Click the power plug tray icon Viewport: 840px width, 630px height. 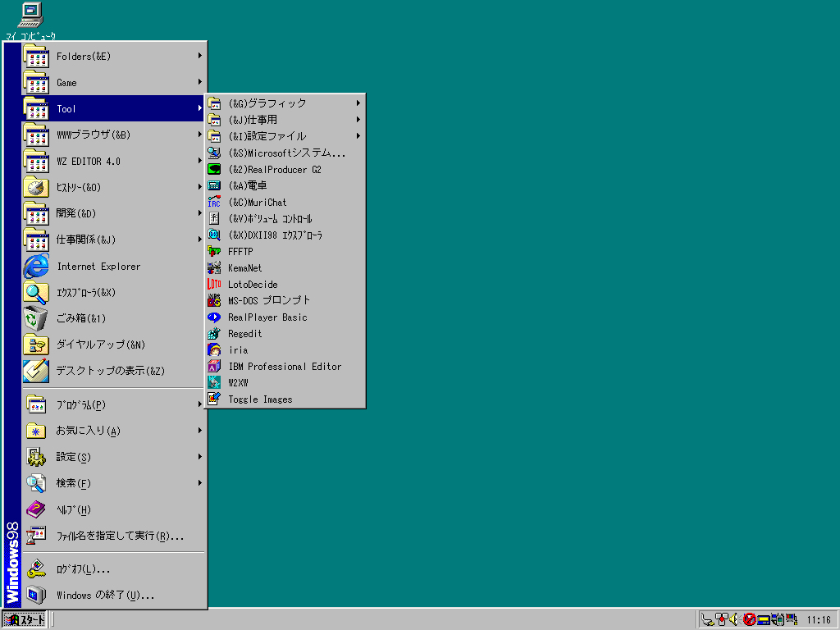708,620
